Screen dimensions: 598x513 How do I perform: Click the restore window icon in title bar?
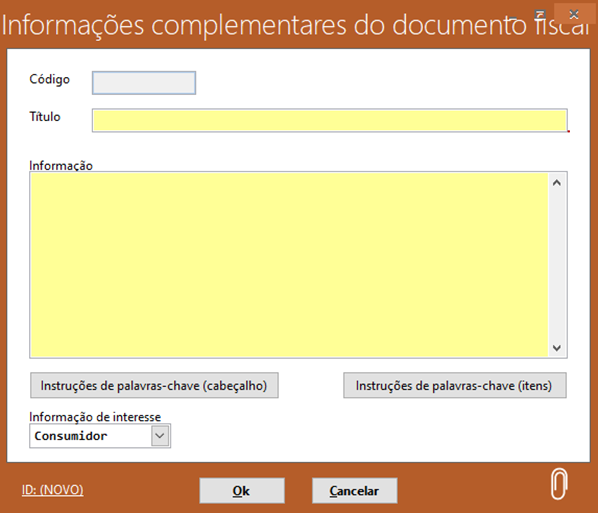540,14
